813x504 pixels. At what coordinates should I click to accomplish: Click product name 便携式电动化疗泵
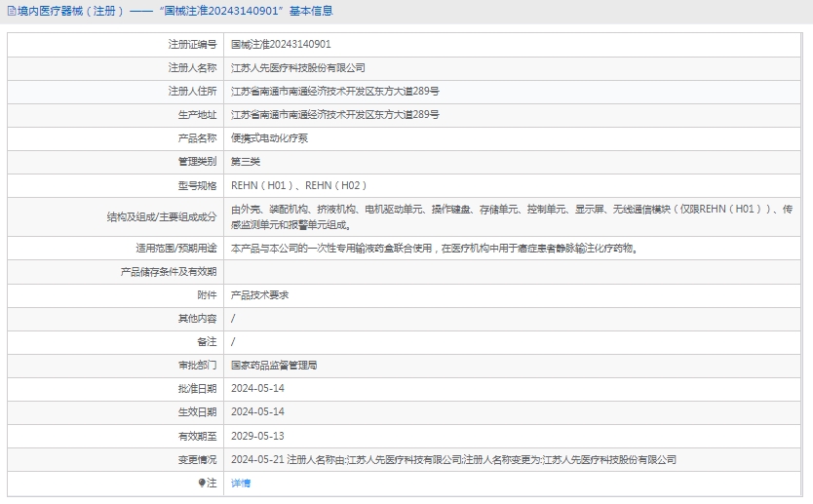pos(269,138)
